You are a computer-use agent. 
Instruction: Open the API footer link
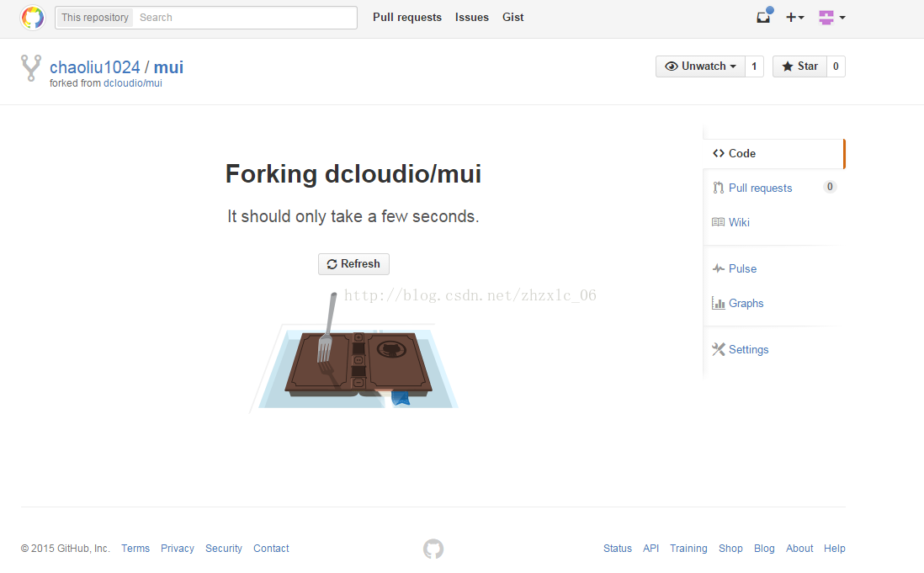pyautogui.click(x=651, y=549)
